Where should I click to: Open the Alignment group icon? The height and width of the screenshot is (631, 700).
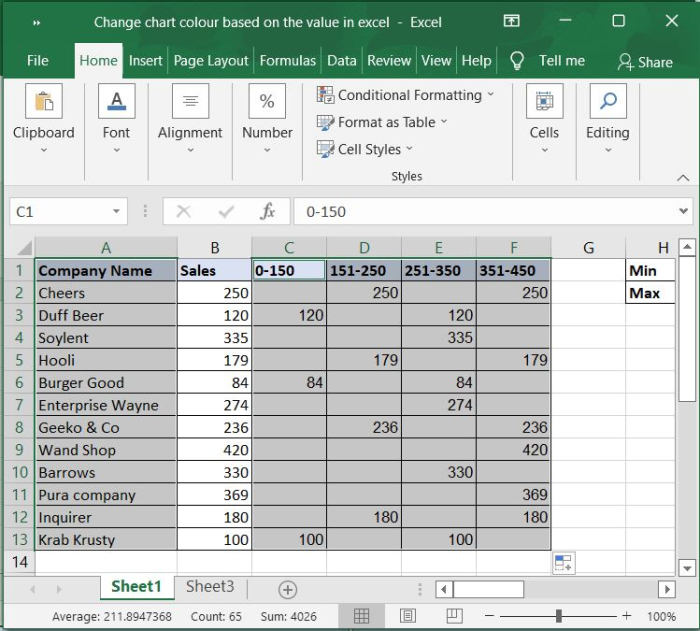tap(190, 102)
